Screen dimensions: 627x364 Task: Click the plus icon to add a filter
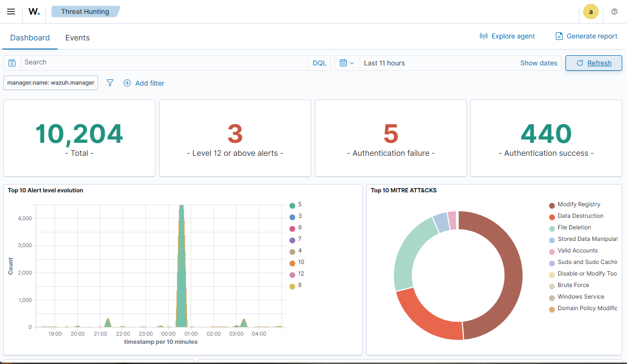click(x=127, y=83)
